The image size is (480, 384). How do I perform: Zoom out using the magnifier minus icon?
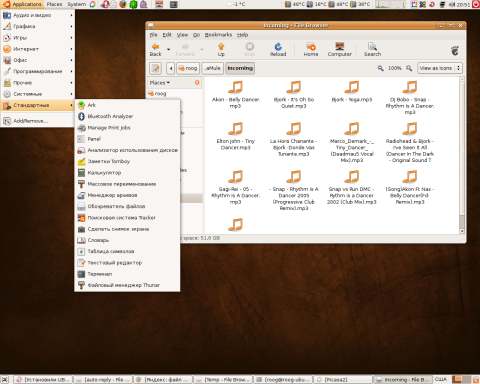click(380, 68)
